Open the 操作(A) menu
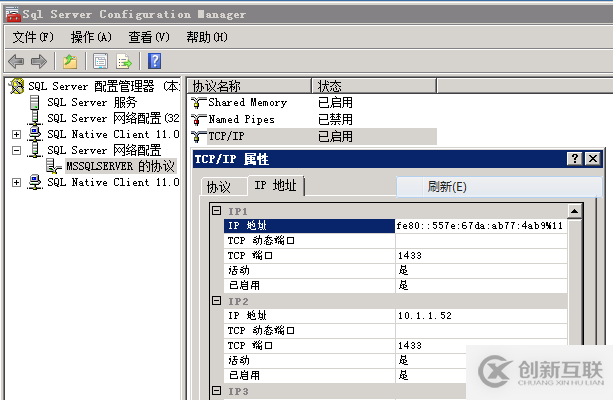This screenshot has width=613, height=400. (91, 37)
